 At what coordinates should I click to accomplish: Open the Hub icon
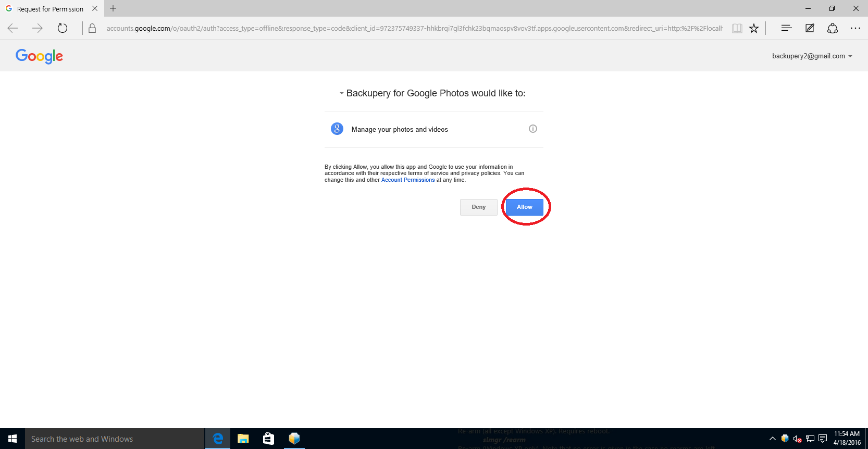787,28
